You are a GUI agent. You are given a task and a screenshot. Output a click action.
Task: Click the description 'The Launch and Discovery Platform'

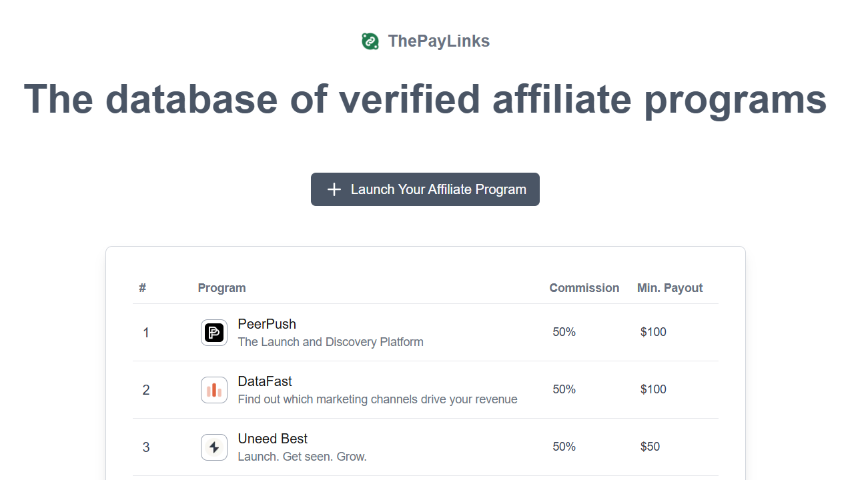(330, 342)
